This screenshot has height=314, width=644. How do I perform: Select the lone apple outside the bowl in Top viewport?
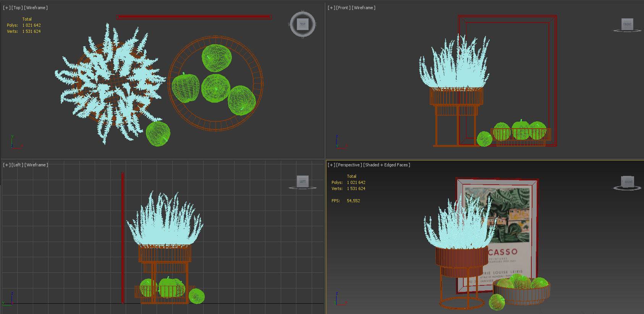click(x=158, y=134)
